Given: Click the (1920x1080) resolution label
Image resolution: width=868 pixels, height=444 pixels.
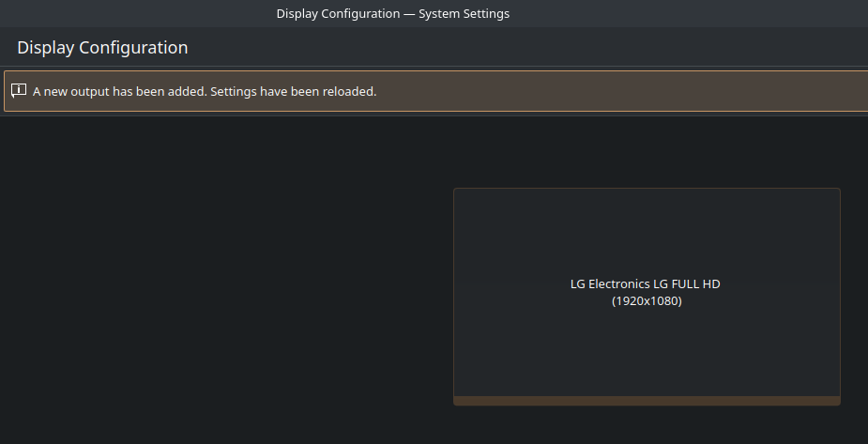Looking at the screenshot, I should 647,301.
